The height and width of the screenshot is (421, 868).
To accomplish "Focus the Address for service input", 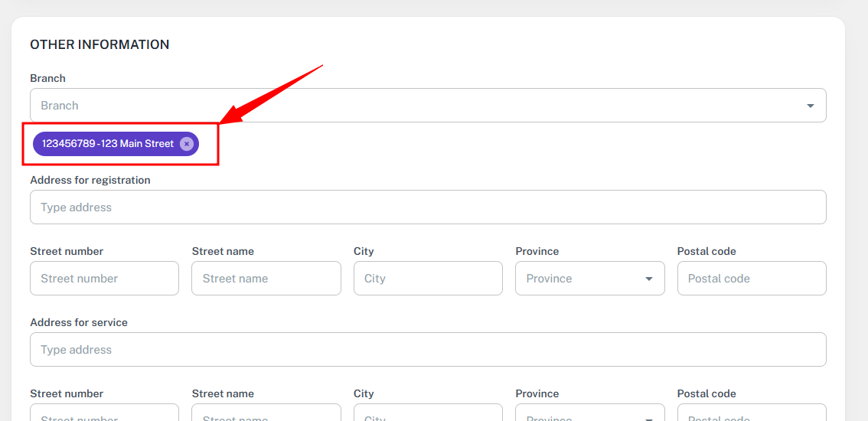I will (x=428, y=350).
